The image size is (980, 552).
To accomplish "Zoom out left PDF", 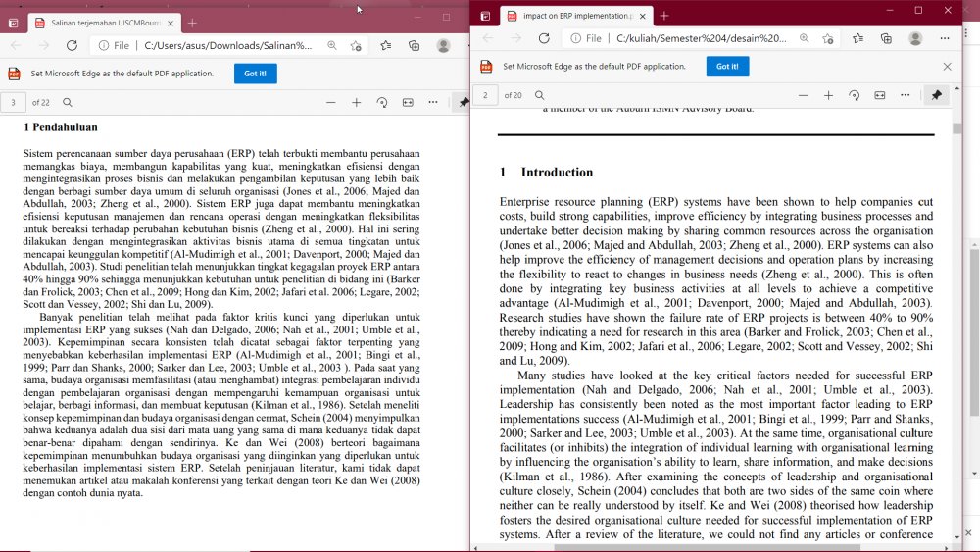I will 330,103.
